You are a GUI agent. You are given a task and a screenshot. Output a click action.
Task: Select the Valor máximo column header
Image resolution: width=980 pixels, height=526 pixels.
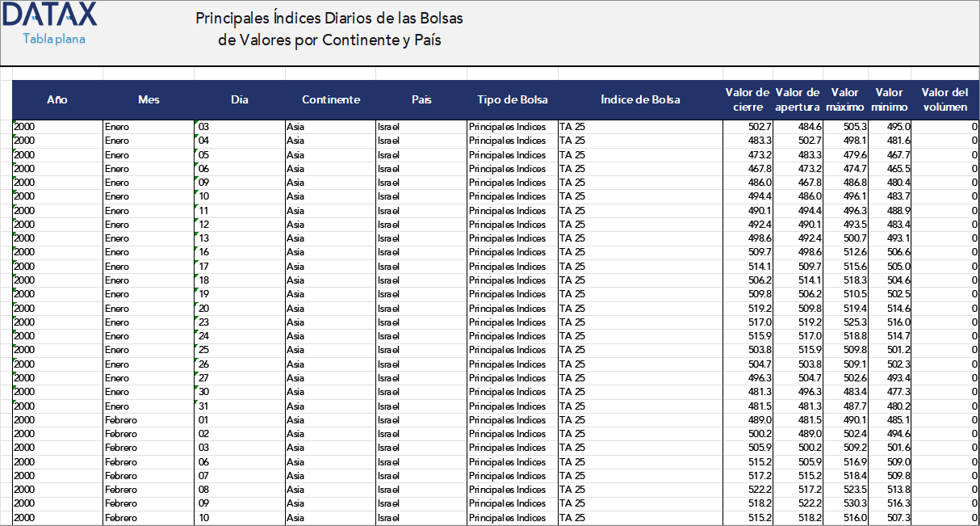pos(844,99)
